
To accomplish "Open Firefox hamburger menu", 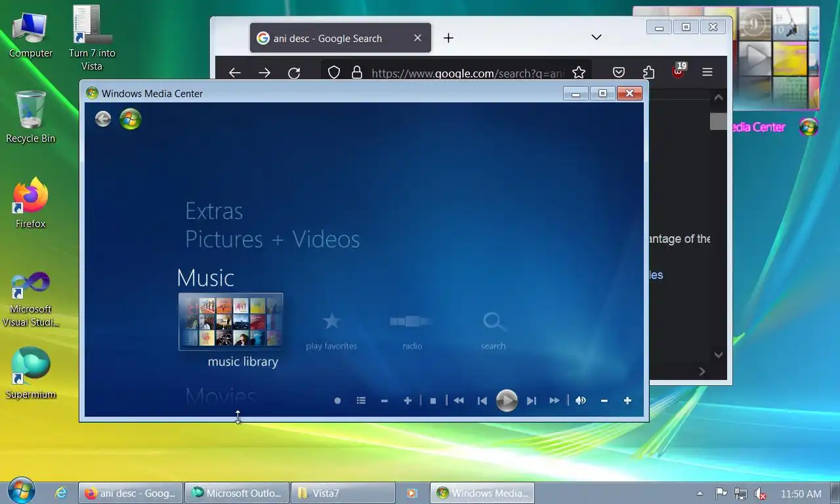I will click(x=707, y=72).
